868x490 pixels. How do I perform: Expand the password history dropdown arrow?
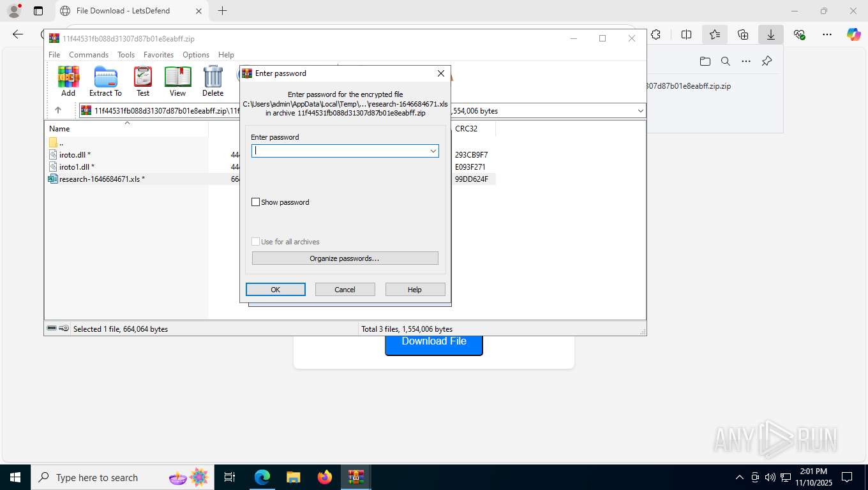(433, 151)
